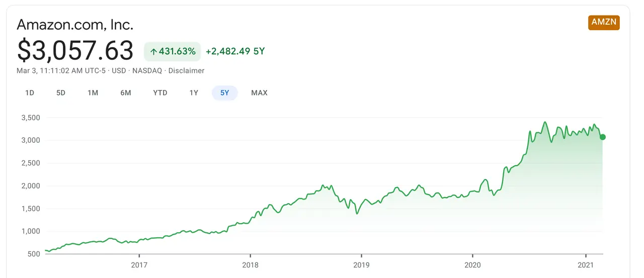Show the YTD price chart
This screenshot has width=644, height=278.
coord(160,93)
